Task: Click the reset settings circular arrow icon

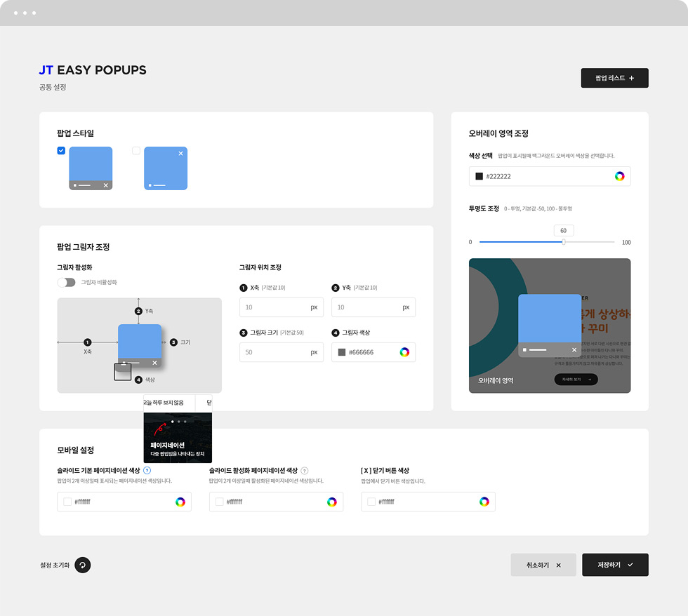Action: tap(83, 565)
